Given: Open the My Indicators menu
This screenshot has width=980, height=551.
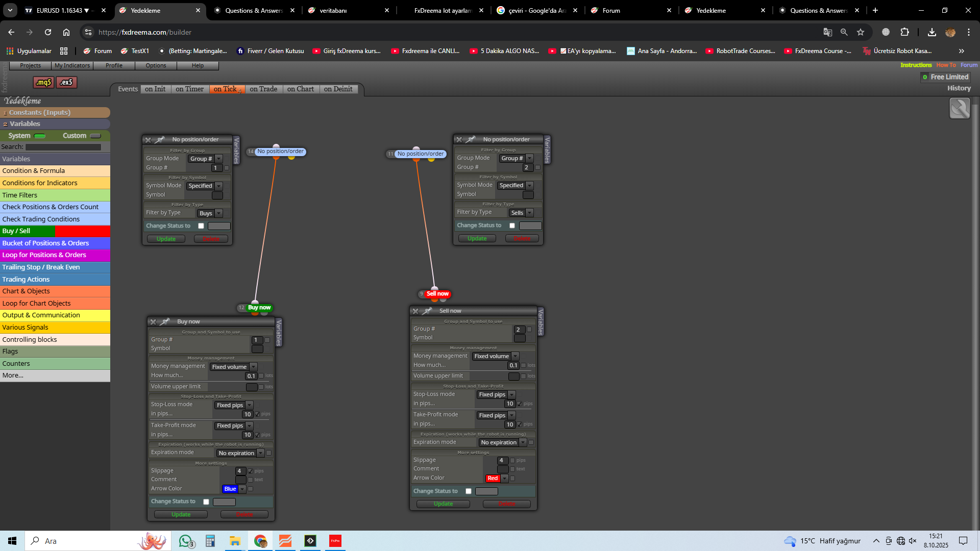Looking at the screenshot, I should (x=72, y=65).
